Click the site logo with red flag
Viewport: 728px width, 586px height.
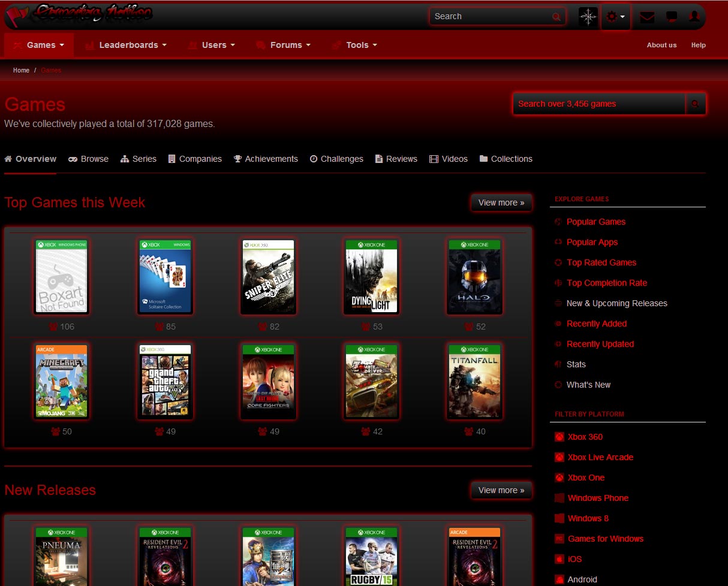click(x=79, y=14)
